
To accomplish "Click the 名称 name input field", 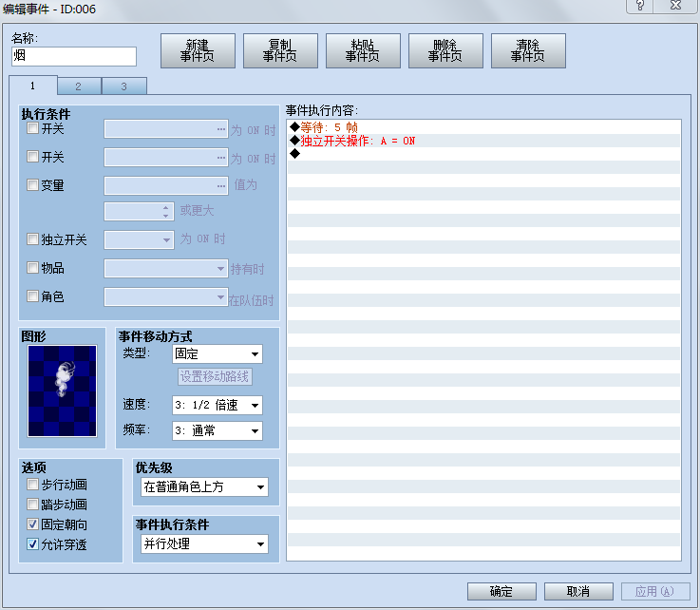I will point(74,56).
